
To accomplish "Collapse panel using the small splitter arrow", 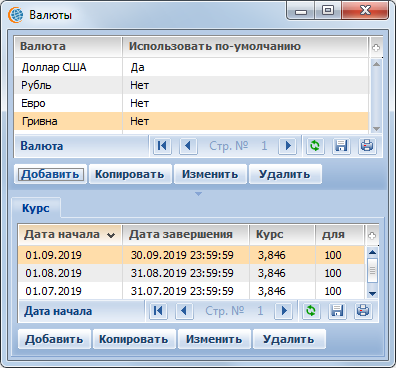I will pyautogui.click(x=198, y=194).
